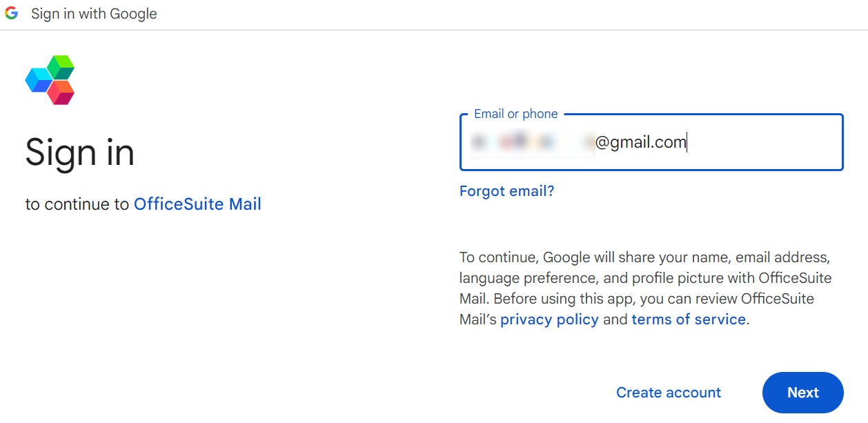This screenshot has width=868, height=423.
Task: Click the OfficeSuite Mail cube logo
Action: pos(50,79)
